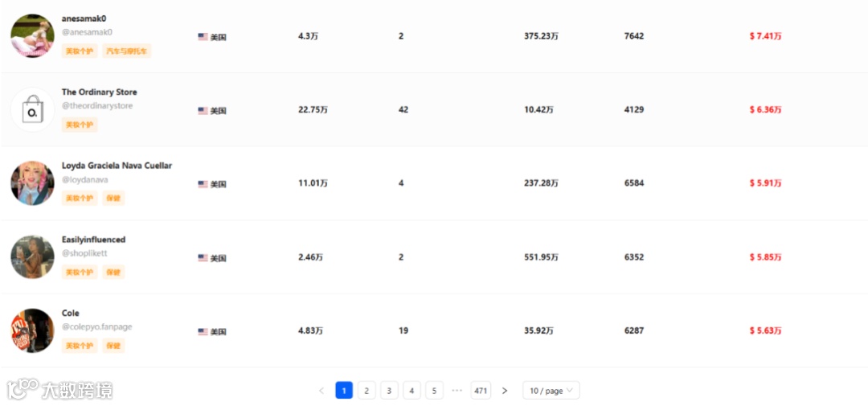Click the pagination ellipsis to skip pages
The height and width of the screenshot is (406, 868).
[457, 391]
